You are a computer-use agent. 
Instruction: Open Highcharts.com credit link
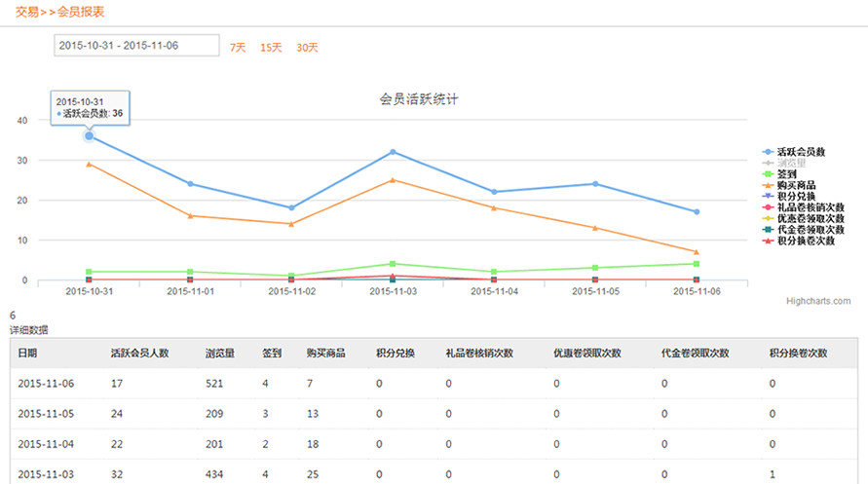[x=819, y=301]
